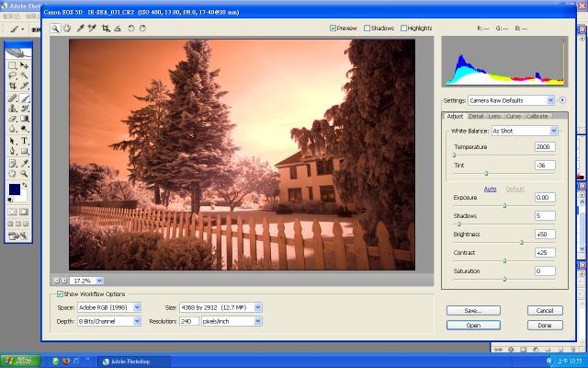Zoom out with the minus button
The image size is (588, 368).
[x=57, y=281]
